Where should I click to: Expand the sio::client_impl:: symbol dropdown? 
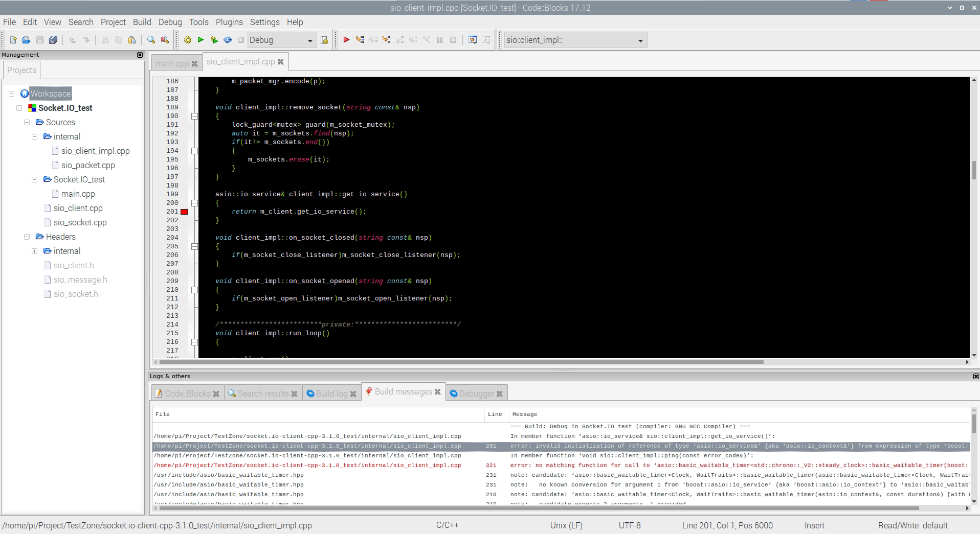click(640, 40)
